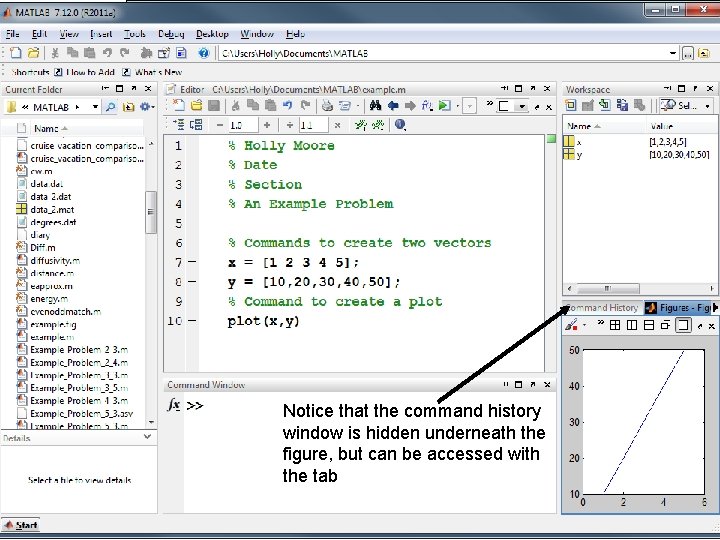Open file via main toolbar folder icon
This screenshot has width=720, height=540.
pyautogui.click(x=33, y=53)
